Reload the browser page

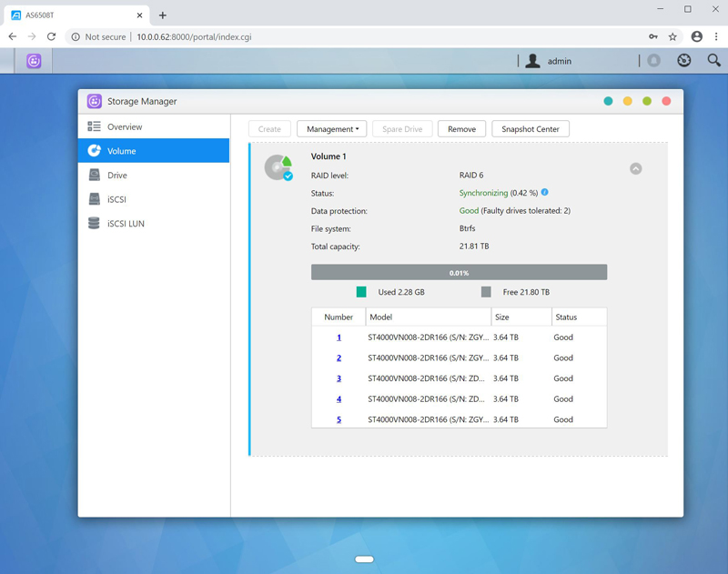(x=51, y=36)
